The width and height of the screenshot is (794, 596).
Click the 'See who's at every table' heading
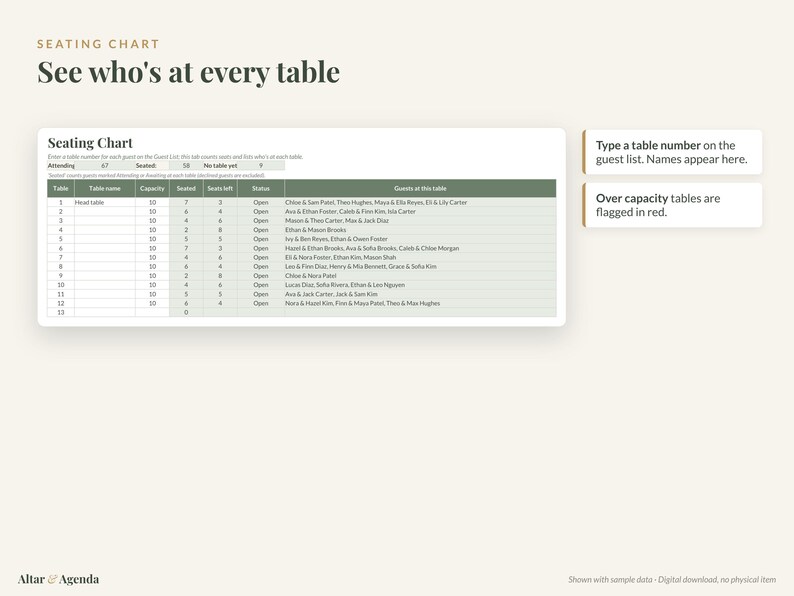[188, 72]
